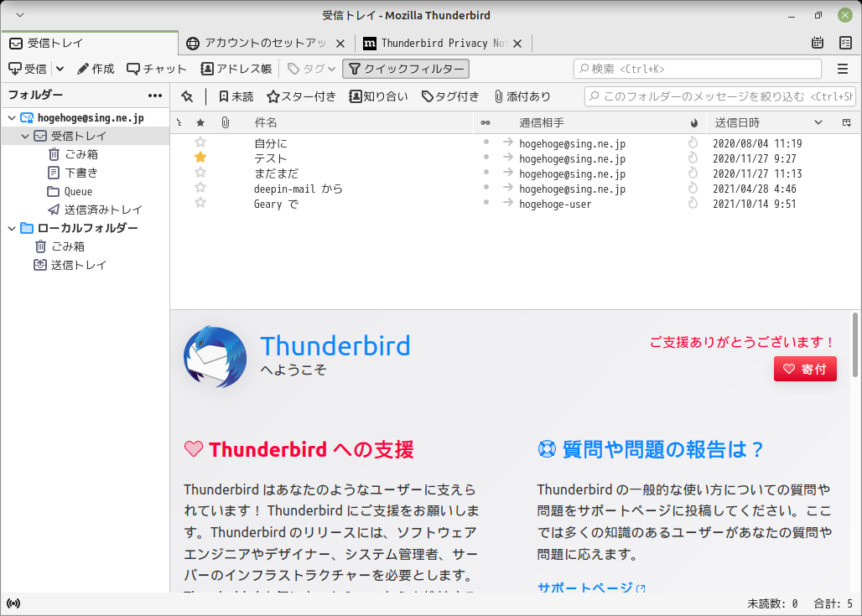Toggle スター付き starred filter
The width and height of the screenshot is (862, 616).
coord(301,96)
